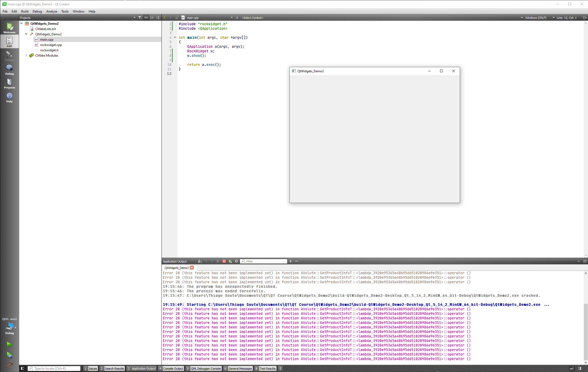Open Debug mode in left sidebar
The height and width of the screenshot is (372, 588).
tap(9, 70)
